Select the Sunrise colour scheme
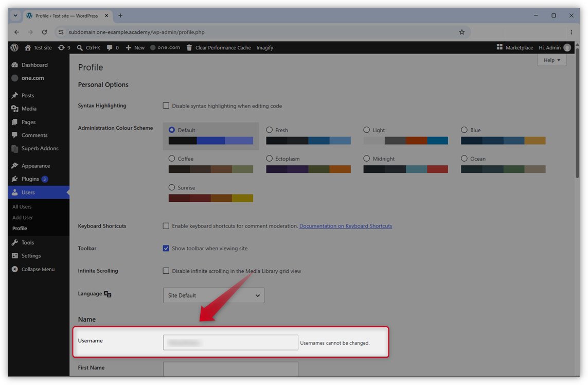 tap(172, 187)
